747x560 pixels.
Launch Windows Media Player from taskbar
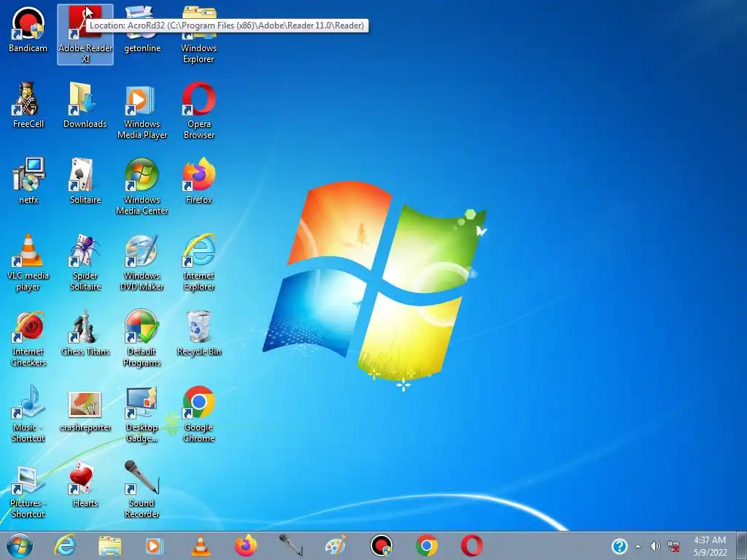click(155, 545)
